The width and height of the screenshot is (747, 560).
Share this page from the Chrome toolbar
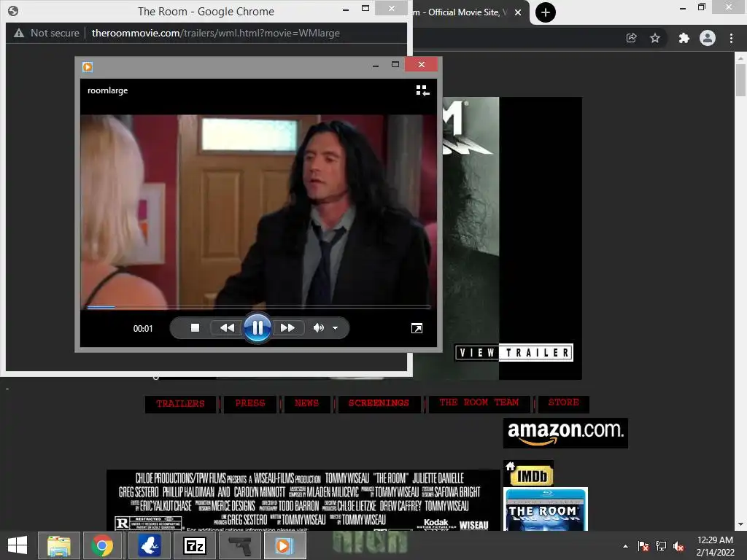[x=631, y=38]
